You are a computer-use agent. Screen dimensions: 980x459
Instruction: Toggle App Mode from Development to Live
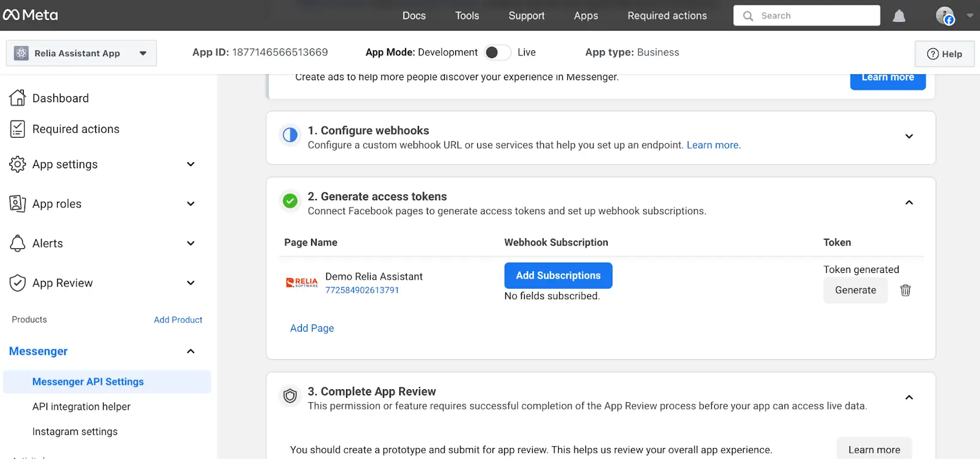pos(497,53)
